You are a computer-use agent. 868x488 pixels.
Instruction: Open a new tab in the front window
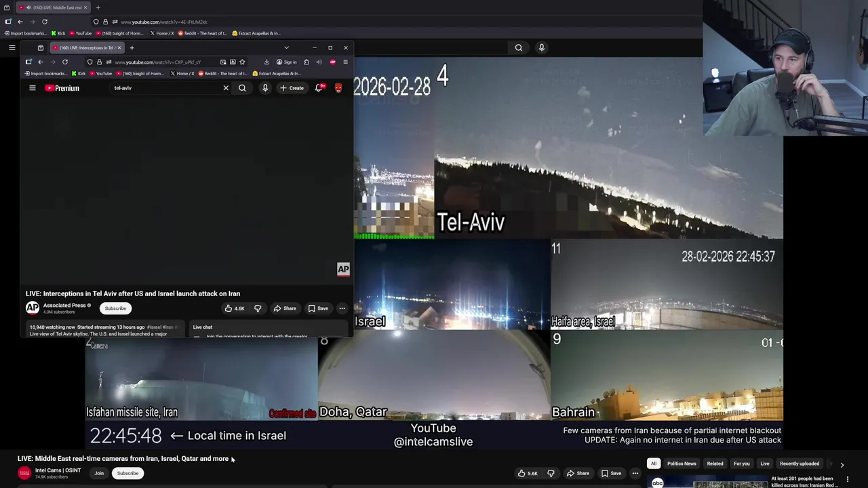click(132, 47)
